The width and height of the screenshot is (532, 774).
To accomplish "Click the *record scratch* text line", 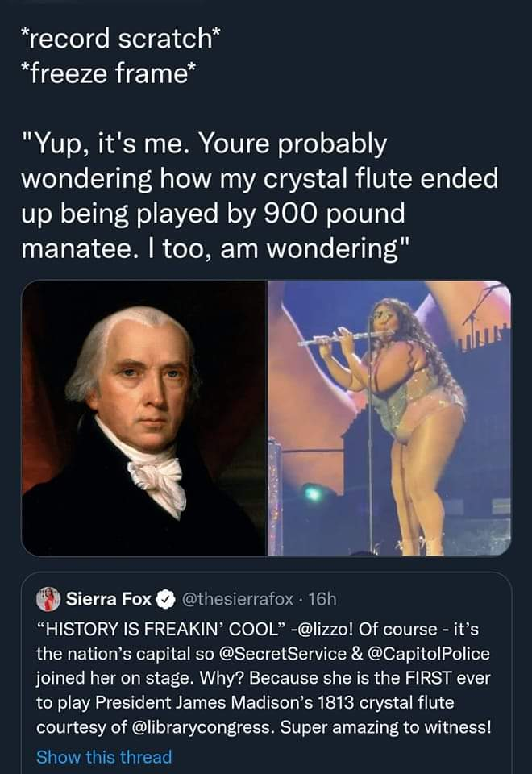I will [120, 39].
